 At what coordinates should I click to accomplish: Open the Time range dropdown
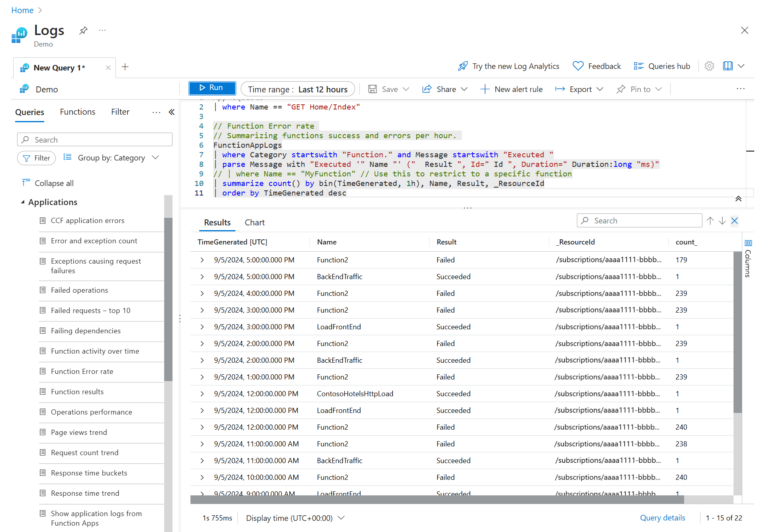[x=297, y=89]
